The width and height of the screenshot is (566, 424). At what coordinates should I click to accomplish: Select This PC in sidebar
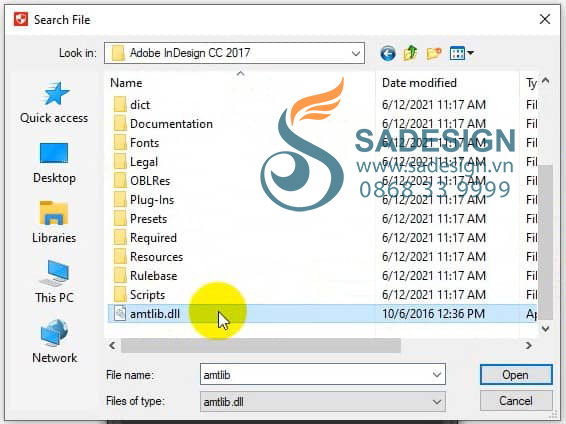[x=54, y=282]
